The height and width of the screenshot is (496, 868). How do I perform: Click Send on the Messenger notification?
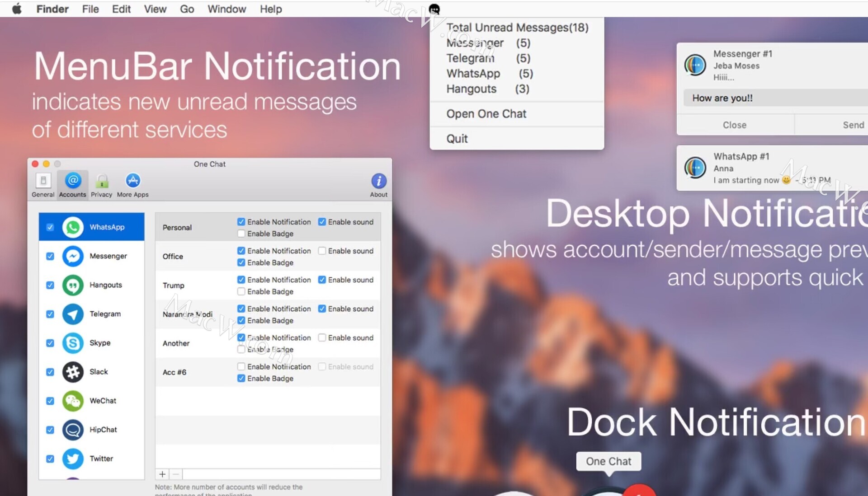[x=853, y=125]
